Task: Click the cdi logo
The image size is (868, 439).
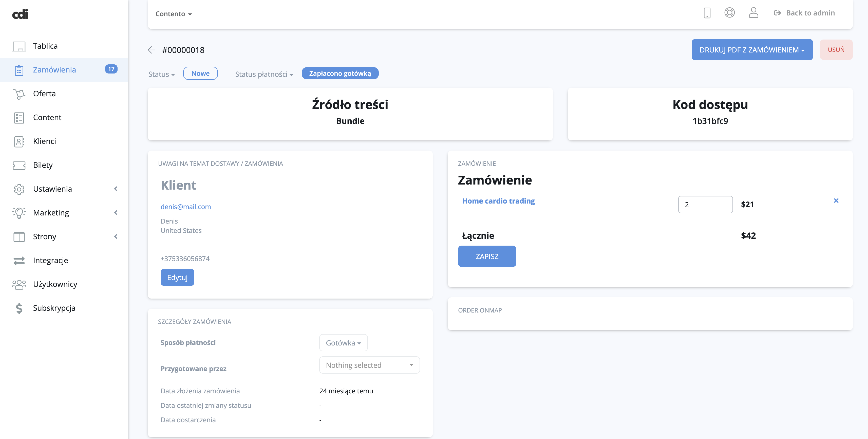Action: (20, 14)
